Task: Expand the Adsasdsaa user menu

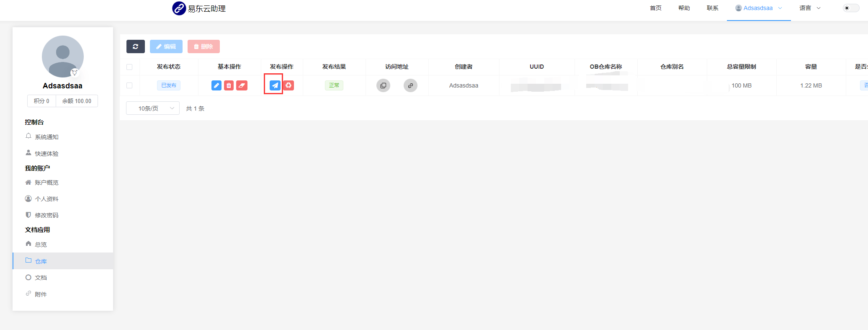Action: tap(758, 8)
